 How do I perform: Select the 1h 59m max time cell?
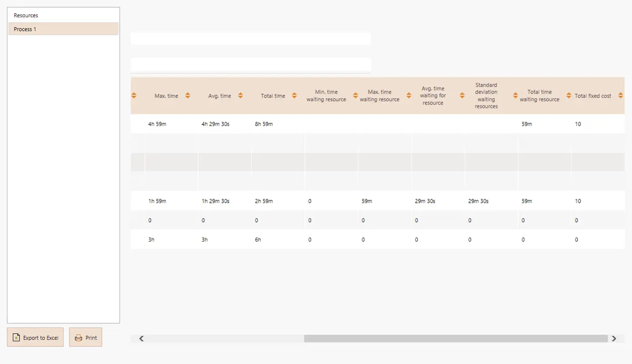[157, 201]
